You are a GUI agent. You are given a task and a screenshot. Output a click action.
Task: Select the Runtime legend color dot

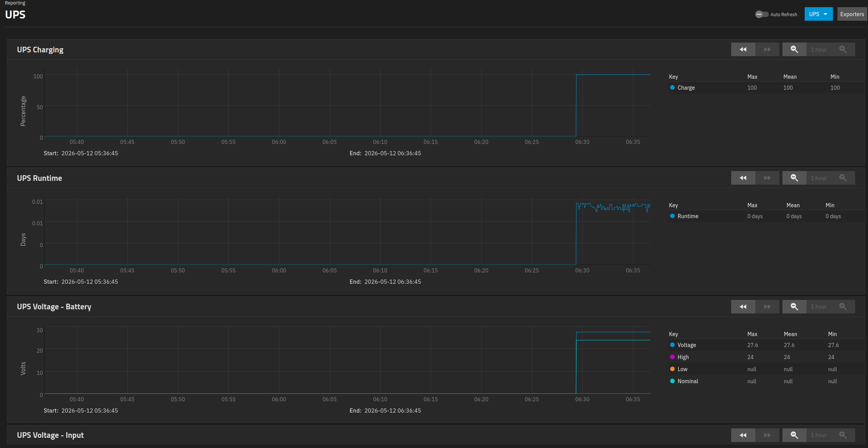[x=672, y=216]
